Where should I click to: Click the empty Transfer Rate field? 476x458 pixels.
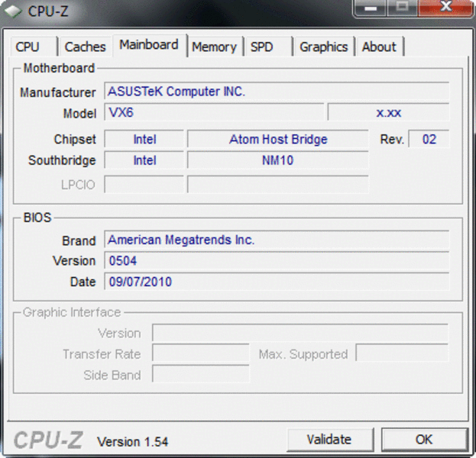[x=201, y=353]
